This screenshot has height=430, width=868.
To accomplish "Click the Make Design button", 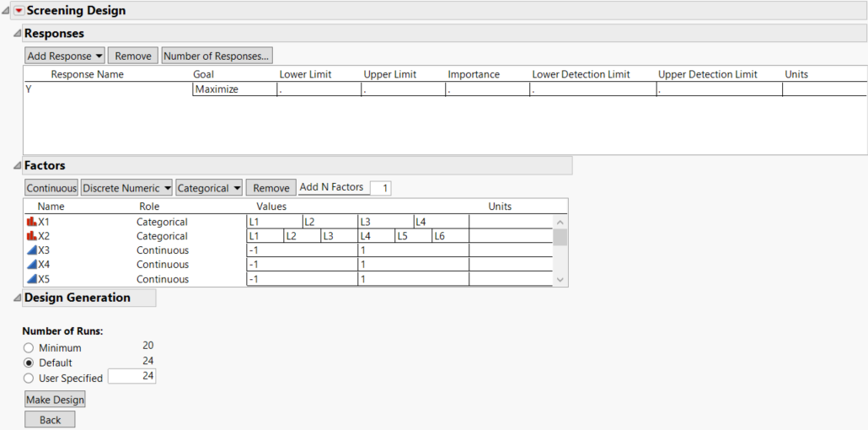I will (55, 399).
